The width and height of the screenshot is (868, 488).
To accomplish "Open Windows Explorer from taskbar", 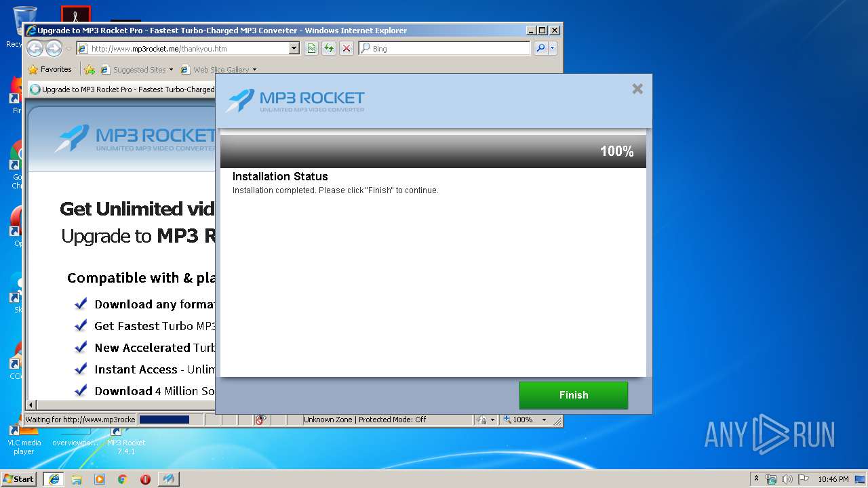I will click(77, 479).
